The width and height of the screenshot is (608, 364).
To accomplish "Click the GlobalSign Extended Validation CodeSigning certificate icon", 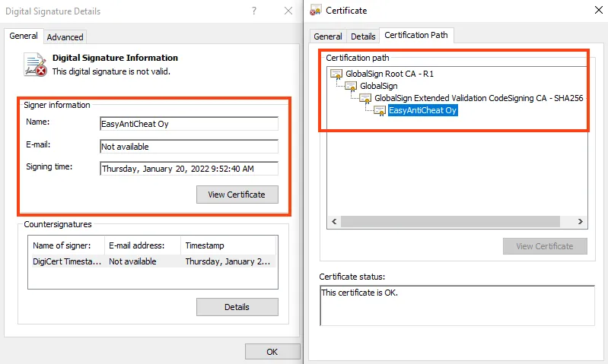I will click(x=365, y=98).
